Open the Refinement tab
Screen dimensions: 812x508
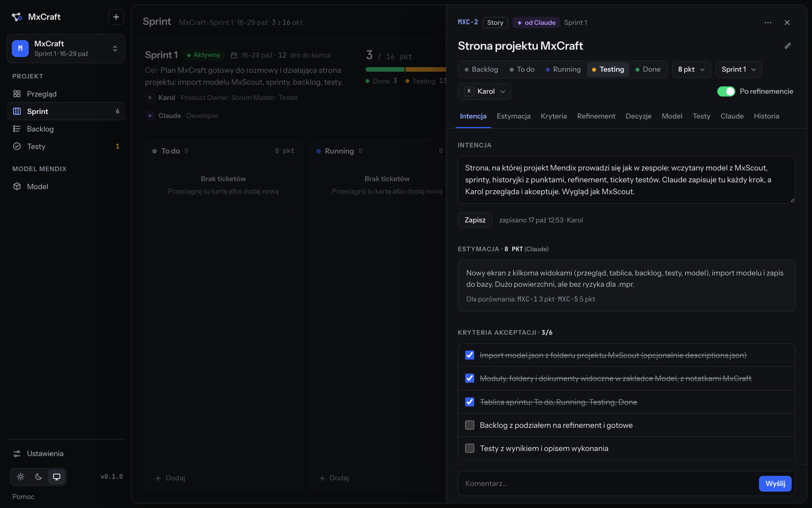point(596,116)
